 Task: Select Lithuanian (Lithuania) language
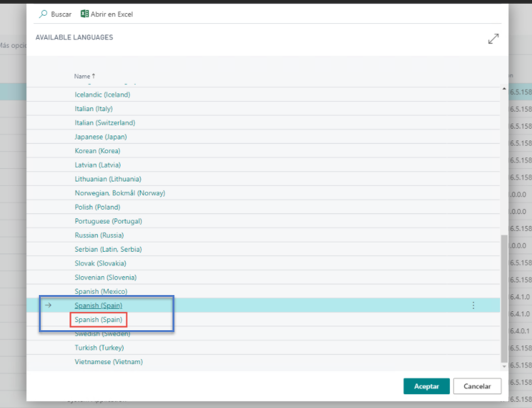(x=108, y=179)
